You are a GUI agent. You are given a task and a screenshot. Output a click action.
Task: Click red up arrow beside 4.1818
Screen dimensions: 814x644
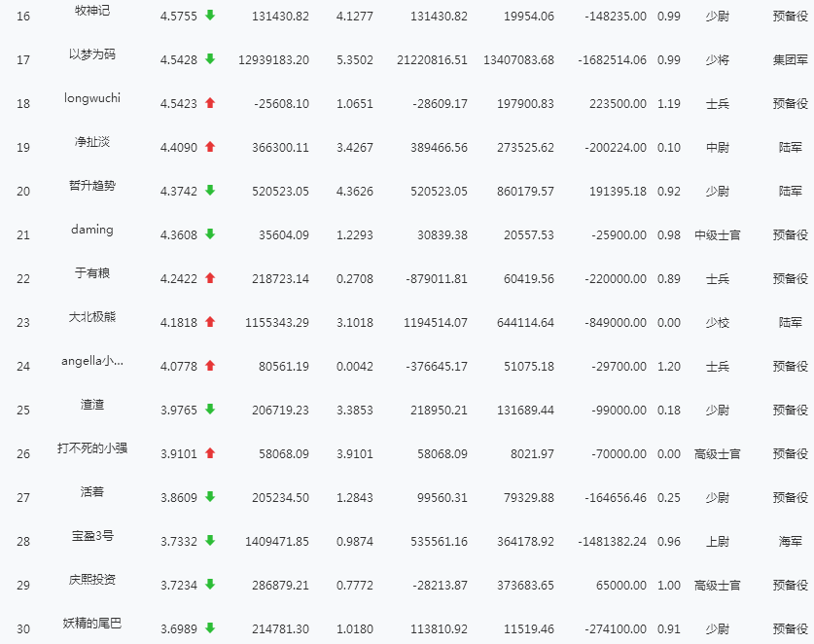coord(210,322)
